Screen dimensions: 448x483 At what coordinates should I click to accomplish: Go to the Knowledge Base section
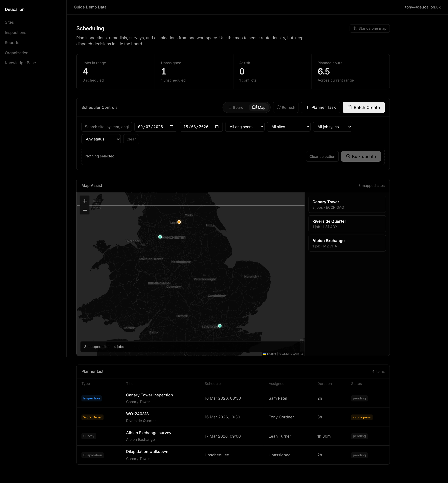point(20,63)
